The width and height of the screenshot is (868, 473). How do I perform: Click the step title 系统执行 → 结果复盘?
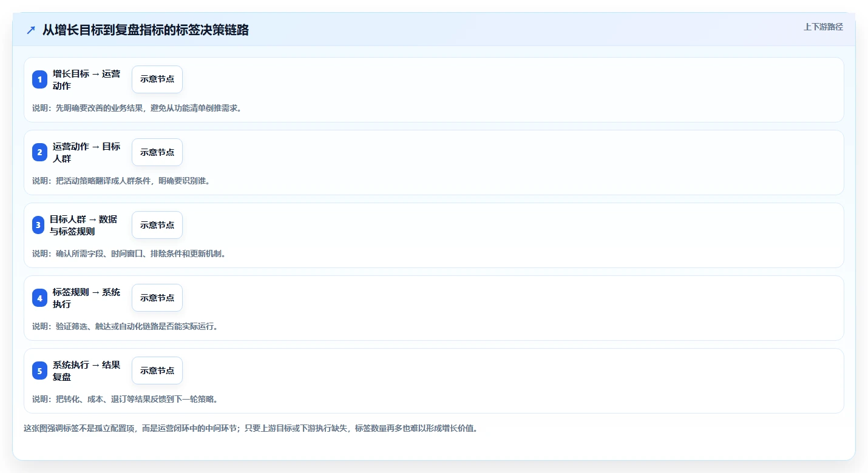point(87,371)
